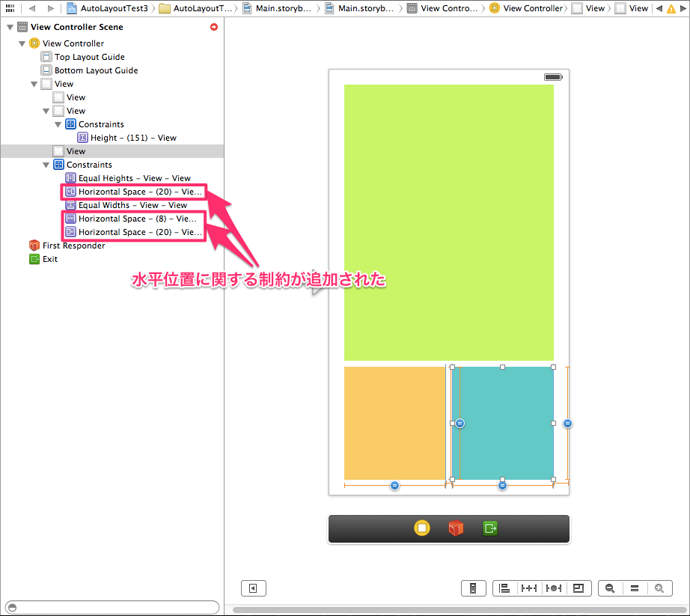Image resolution: width=690 pixels, height=616 pixels.
Task: Click the First Responder cube in scene dock
Action: tap(455, 528)
